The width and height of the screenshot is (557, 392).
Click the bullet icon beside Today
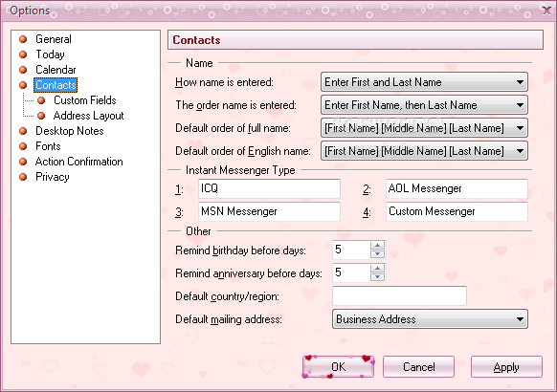(23, 54)
